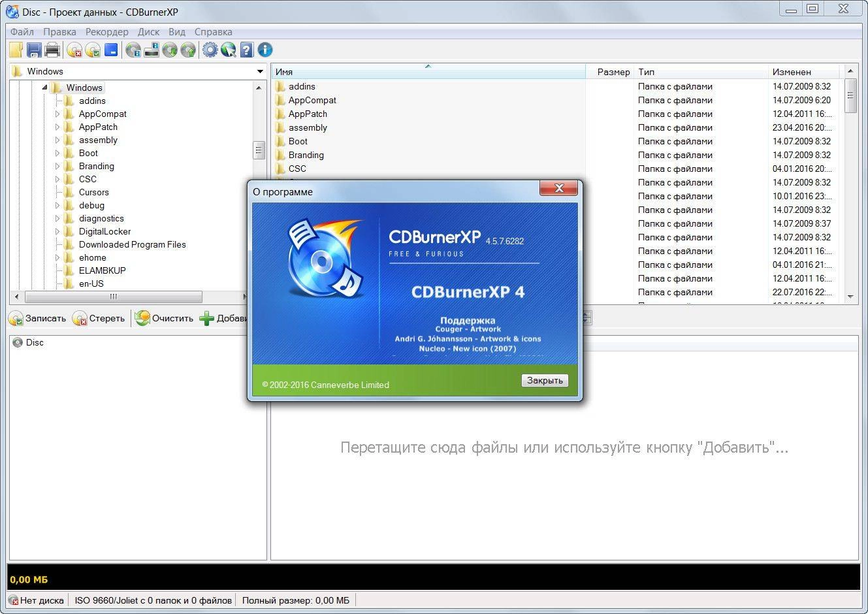The width and height of the screenshot is (868, 614).
Task: Select the Disc root in compilation tree
Action: [x=29, y=342]
